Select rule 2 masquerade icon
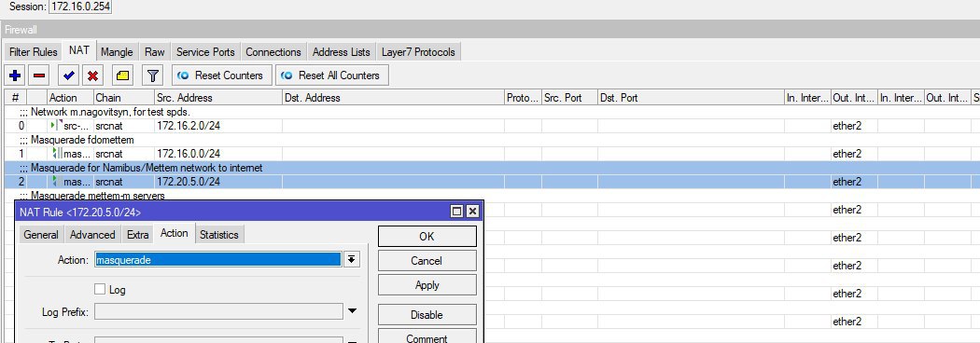The width and height of the screenshot is (980, 343). coord(56,182)
